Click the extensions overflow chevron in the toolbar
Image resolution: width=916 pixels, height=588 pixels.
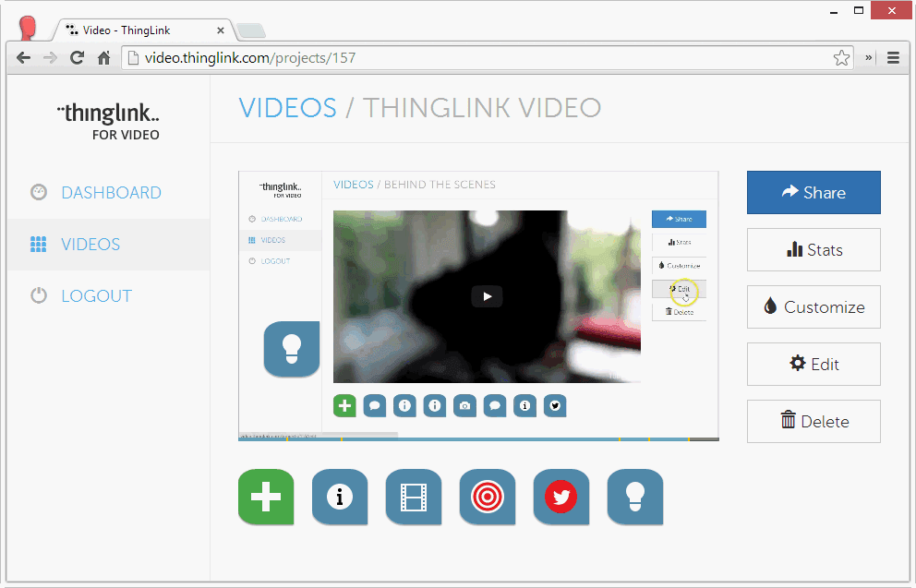click(869, 57)
